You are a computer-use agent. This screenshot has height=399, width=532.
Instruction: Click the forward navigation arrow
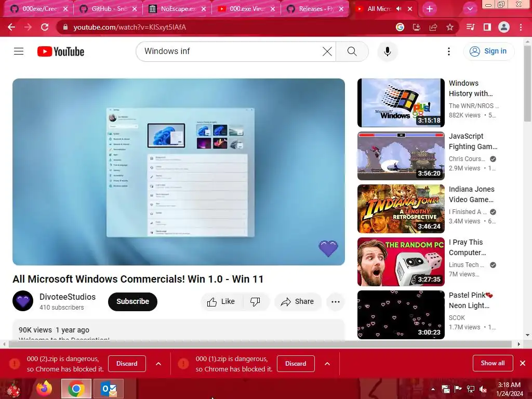28,27
